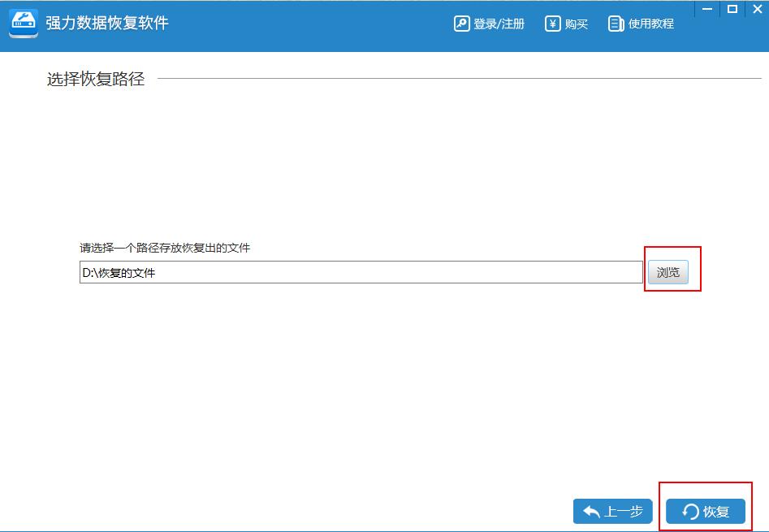Click the circular-arrow icon inside 恢复 button

pos(689,512)
